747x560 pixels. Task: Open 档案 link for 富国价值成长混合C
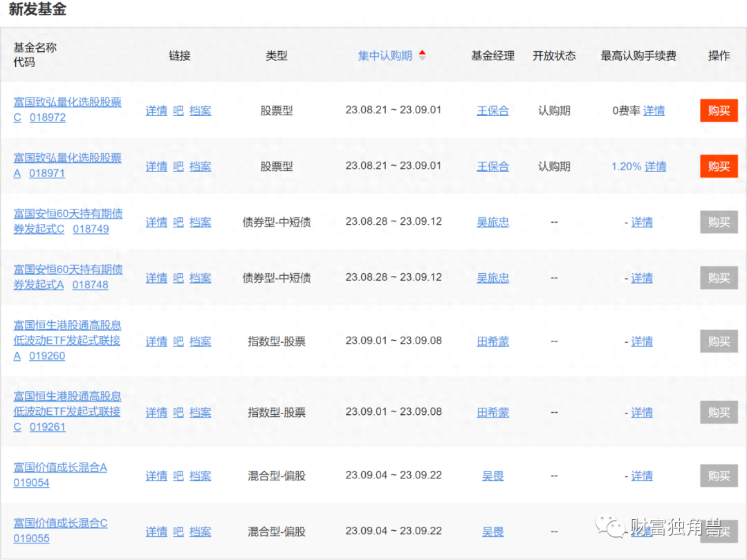201,532
